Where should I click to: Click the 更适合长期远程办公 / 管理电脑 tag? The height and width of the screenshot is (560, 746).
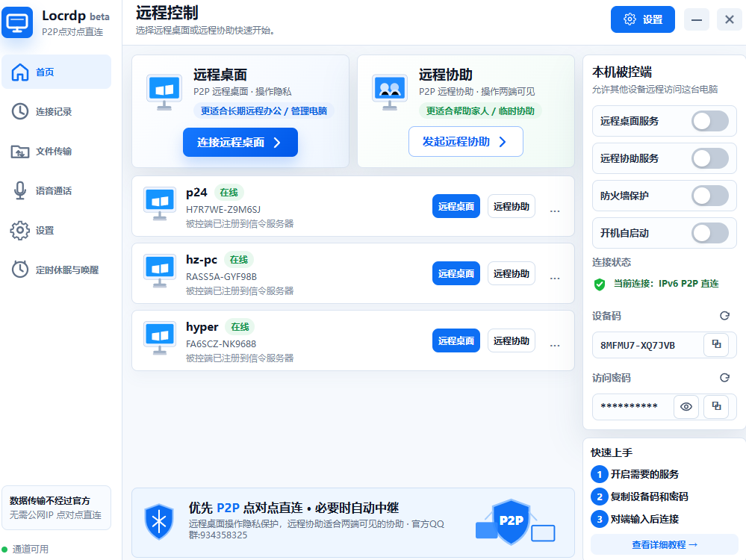[264, 111]
